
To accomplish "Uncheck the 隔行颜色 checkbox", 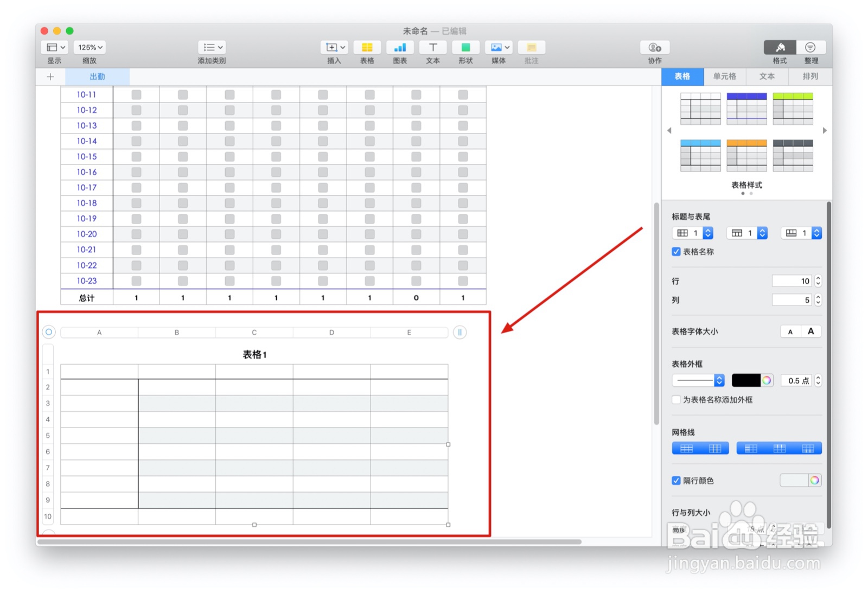I will tap(676, 481).
